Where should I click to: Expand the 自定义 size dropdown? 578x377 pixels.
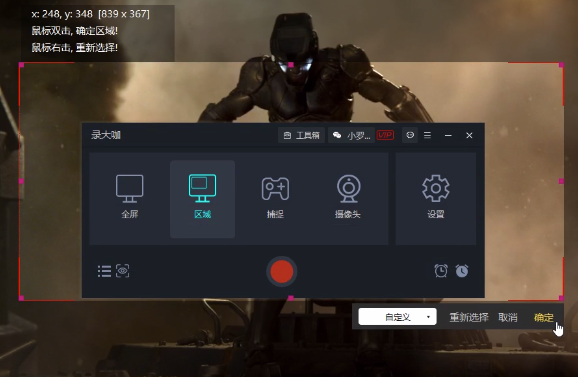coord(397,317)
